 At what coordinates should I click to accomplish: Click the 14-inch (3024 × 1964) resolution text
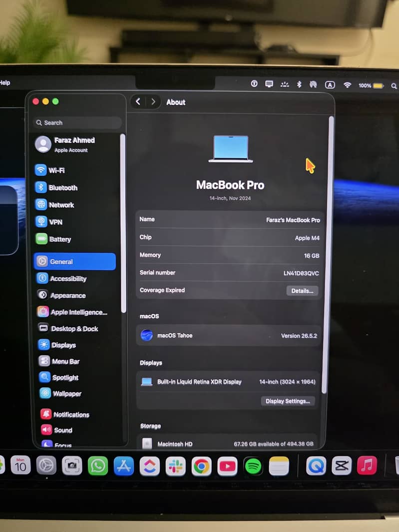[x=287, y=382]
